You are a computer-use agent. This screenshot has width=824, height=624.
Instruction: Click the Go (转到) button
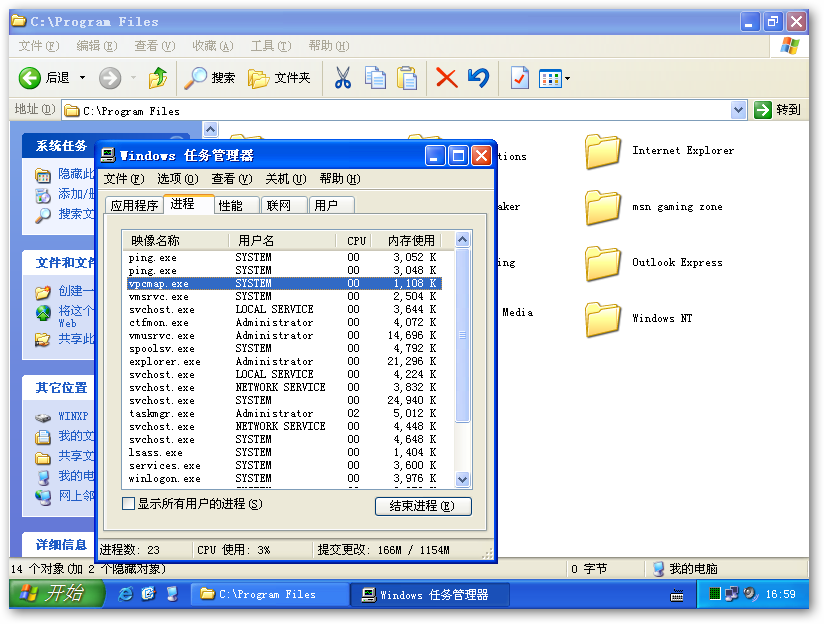coord(778,110)
